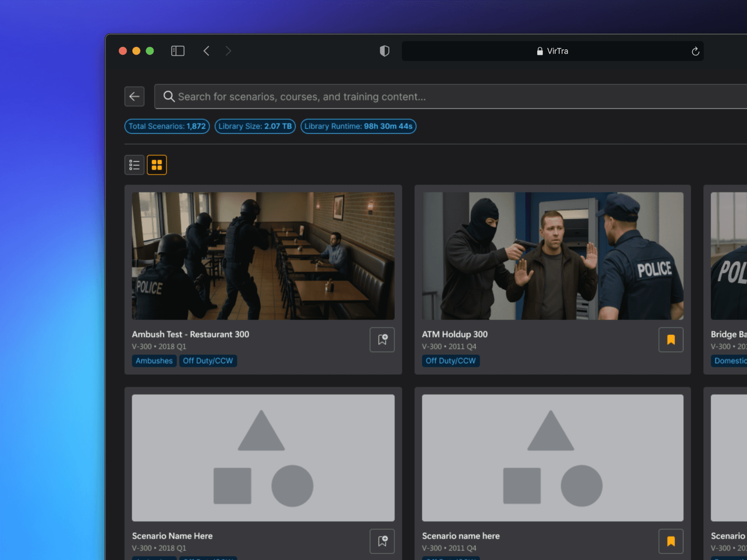Image resolution: width=747 pixels, height=560 pixels.
Task: Click the Total Scenarios: 1,872 chip
Action: (x=167, y=126)
